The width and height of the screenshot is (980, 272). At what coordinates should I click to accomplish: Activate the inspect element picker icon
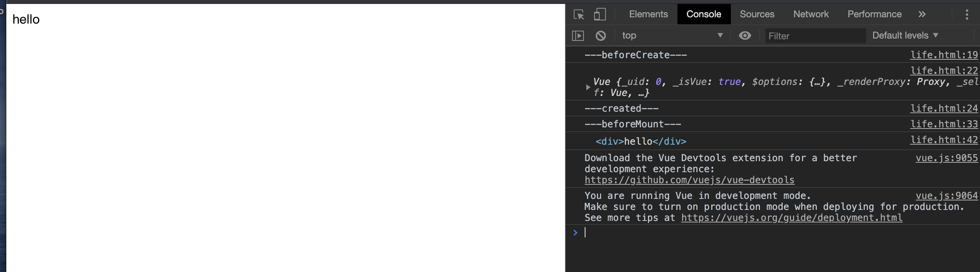click(x=579, y=15)
